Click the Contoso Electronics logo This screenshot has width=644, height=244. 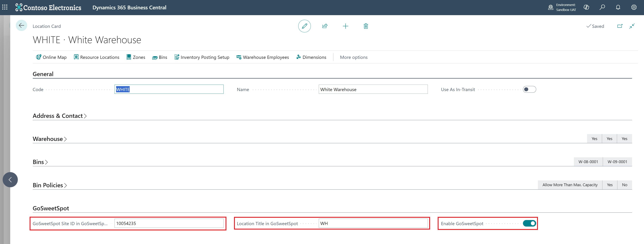[48, 8]
